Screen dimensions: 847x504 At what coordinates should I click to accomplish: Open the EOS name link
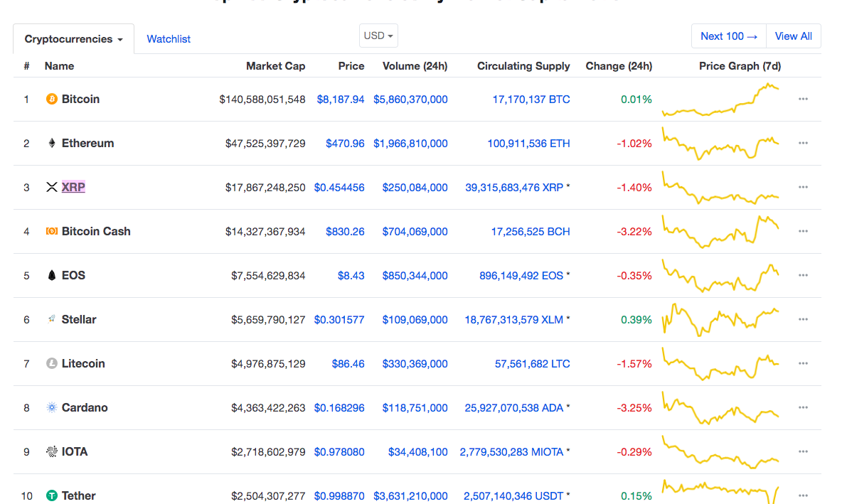click(x=73, y=276)
